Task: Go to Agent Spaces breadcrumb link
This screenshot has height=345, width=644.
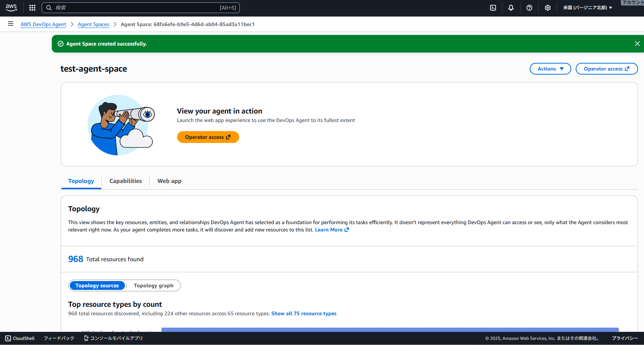Action: pos(93,24)
